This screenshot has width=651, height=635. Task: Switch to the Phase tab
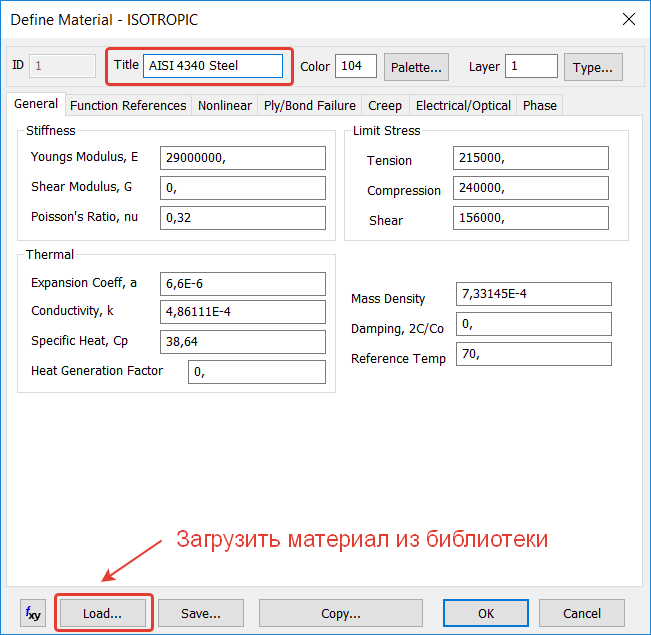[x=540, y=105]
